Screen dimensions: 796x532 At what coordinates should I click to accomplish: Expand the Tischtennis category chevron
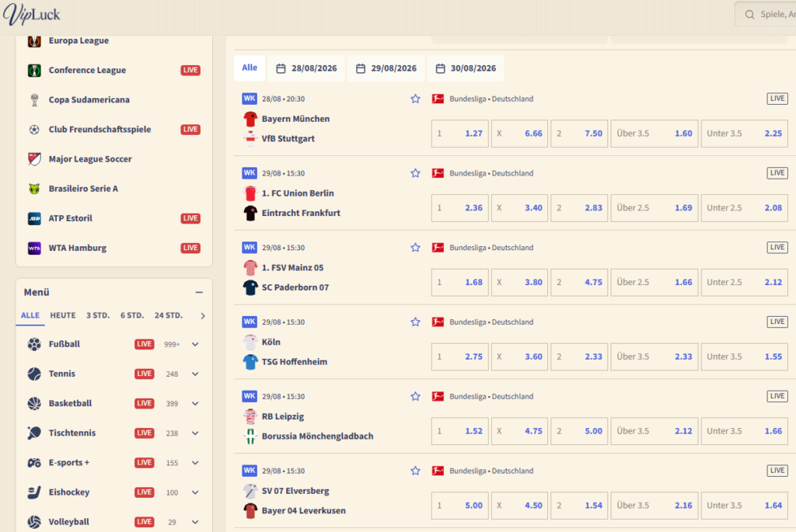coord(195,433)
